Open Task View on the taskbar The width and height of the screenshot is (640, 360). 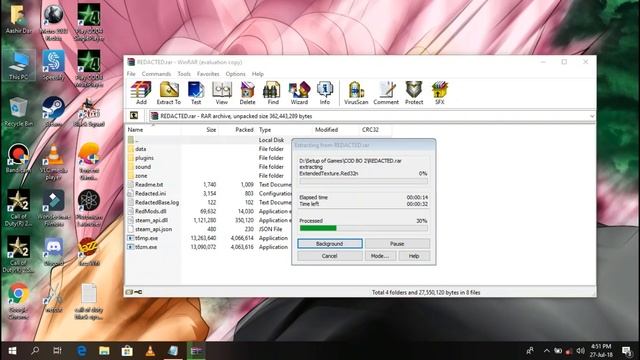(x=58, y=351)
